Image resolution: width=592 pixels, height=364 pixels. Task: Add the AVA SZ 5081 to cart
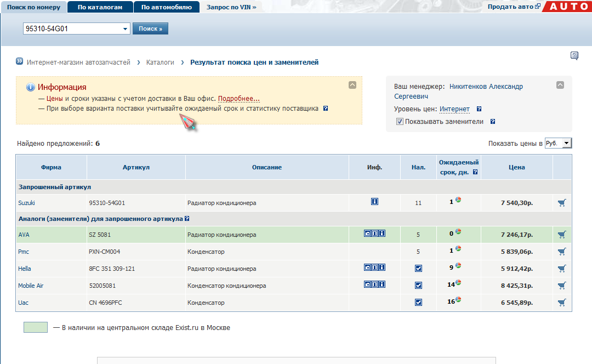pyautogui.click(x=561, y=235)
